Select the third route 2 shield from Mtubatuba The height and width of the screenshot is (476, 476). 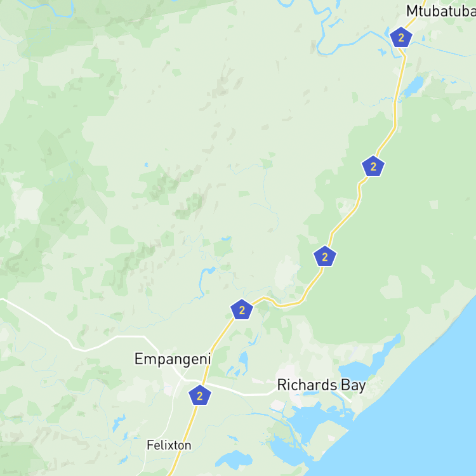(x=325, y=256)
